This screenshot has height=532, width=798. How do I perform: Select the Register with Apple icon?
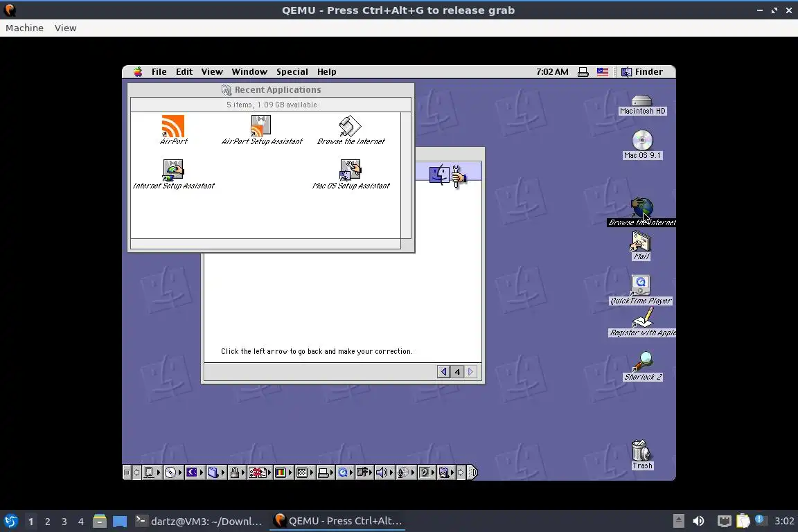[x=642, y=323]
